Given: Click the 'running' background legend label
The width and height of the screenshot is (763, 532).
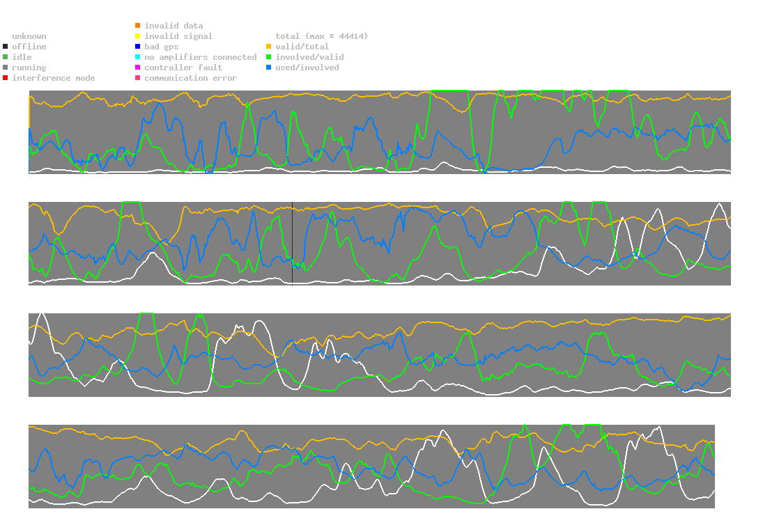Looking at the screenshot, I should coord(29,68).
